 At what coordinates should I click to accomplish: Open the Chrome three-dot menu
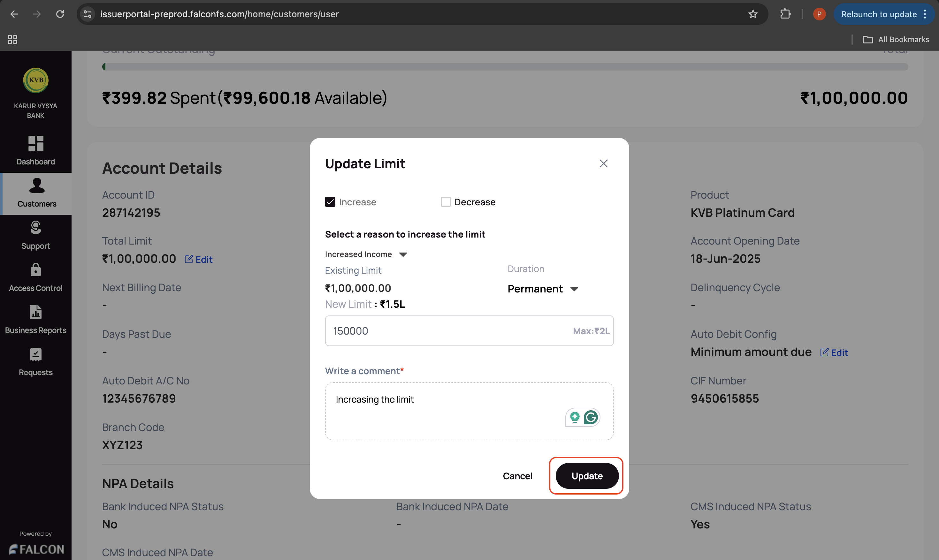pyautogui.click(x=925, y=14)
